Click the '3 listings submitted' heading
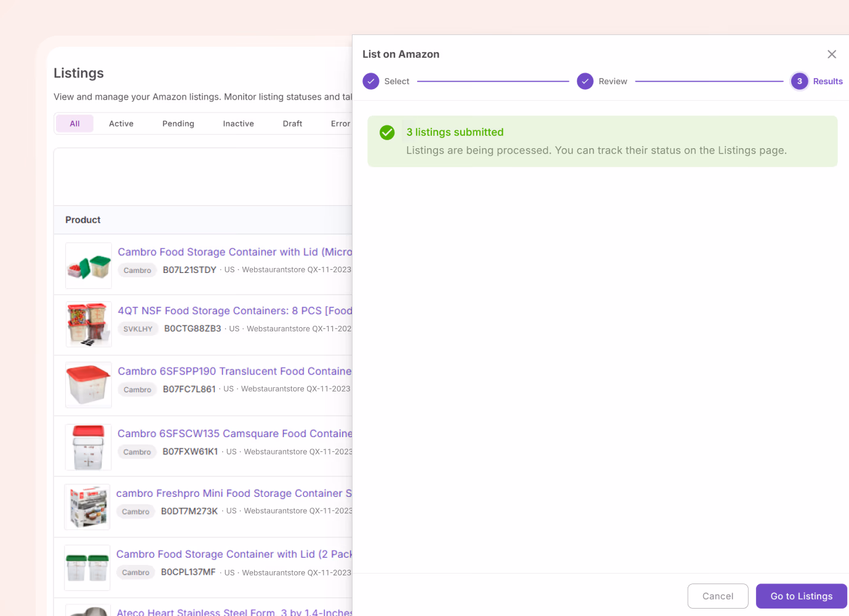The width and height of the screenshot is (849, 616). [455, 132]
